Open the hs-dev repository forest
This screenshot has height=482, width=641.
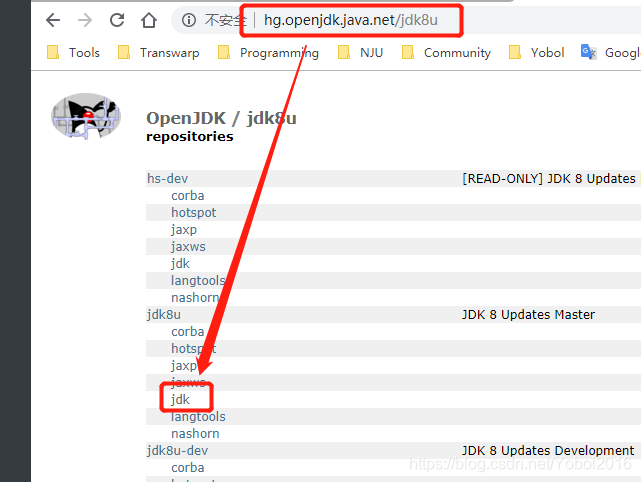pos(168,179)
